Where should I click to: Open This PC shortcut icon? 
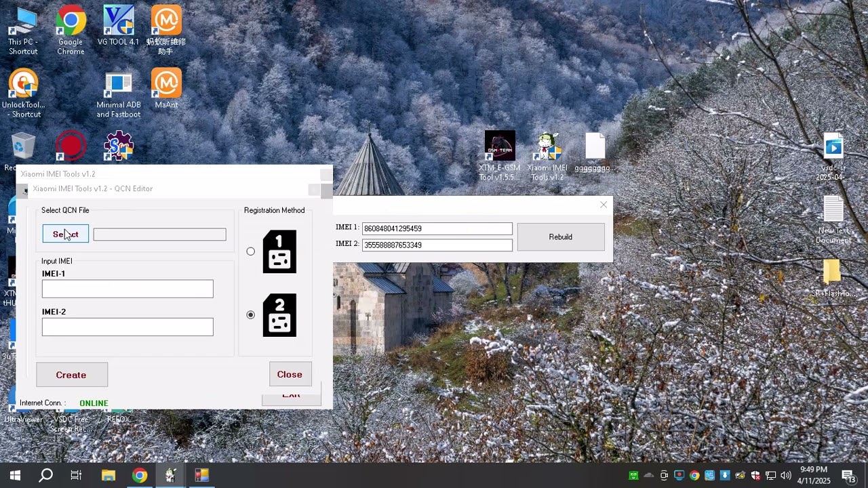pos(23,30)
